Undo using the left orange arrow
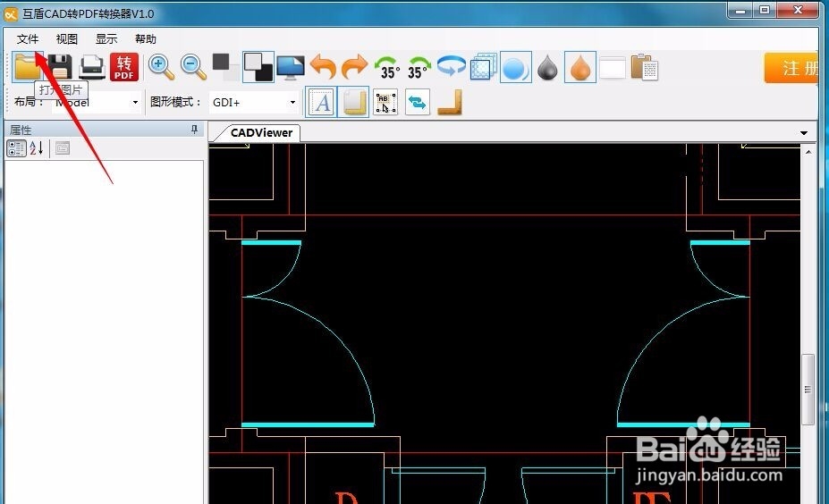Screen dimensions: 829x504 coord(323,67)
